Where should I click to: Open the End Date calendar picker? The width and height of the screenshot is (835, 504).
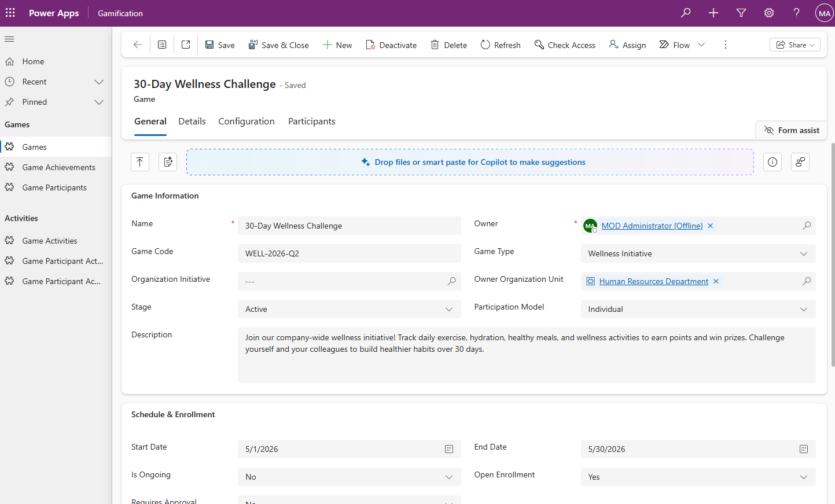tap(804, 449)
